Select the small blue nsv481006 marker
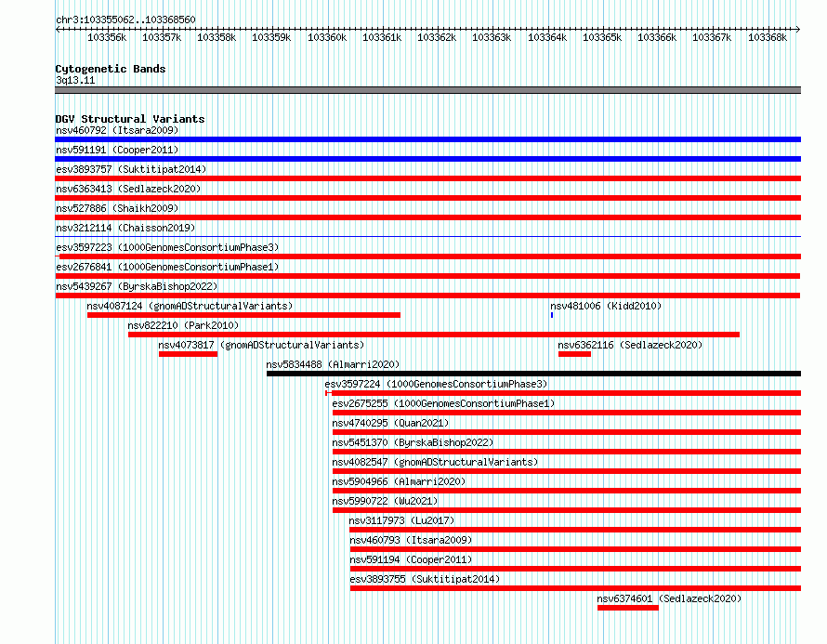 click(x=552, y=315)
